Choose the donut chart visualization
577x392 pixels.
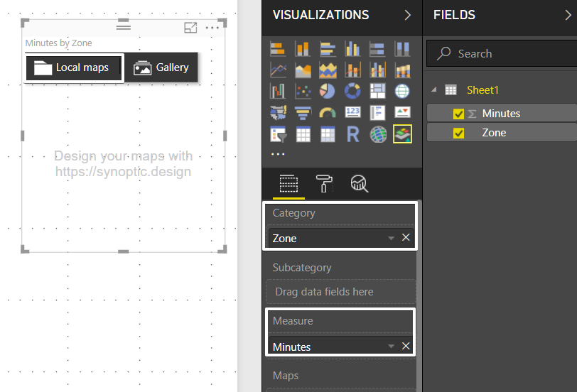pyautogui.click(x=352, y=91)
